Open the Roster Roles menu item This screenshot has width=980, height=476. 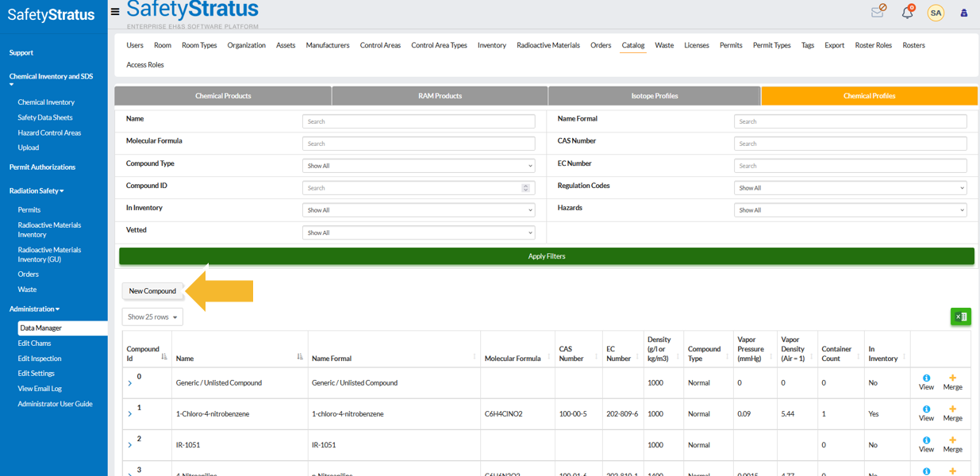(x=874, y=45)
